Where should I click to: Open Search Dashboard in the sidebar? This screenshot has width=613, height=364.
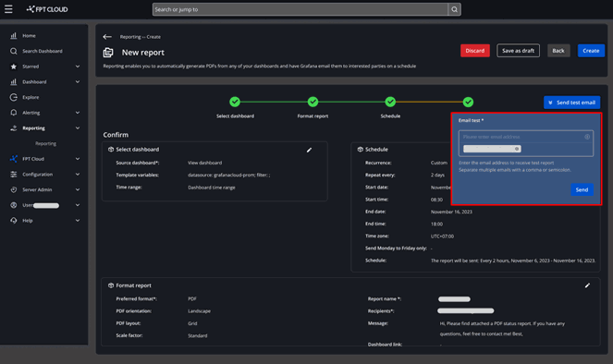(x=43, y=51)
